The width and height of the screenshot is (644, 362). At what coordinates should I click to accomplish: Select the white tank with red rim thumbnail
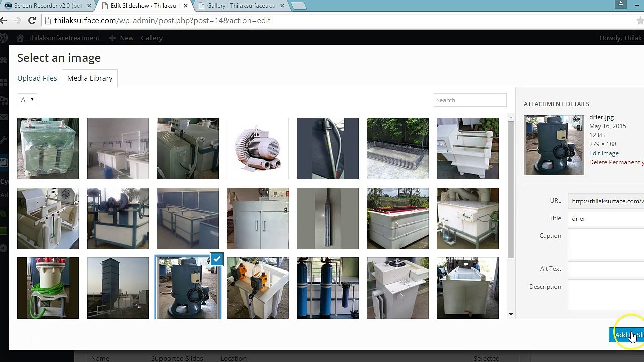pyautogui.click(x=397, y=218)
